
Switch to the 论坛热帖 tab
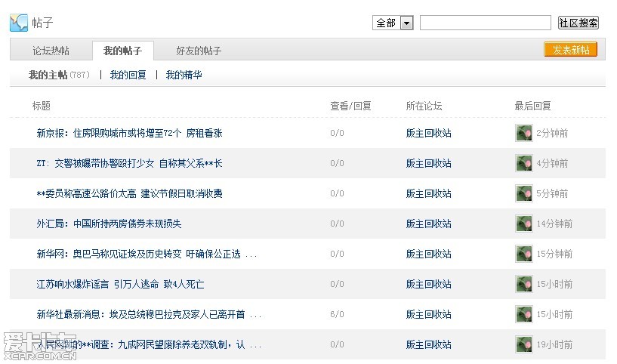click(x=51, y=51)
